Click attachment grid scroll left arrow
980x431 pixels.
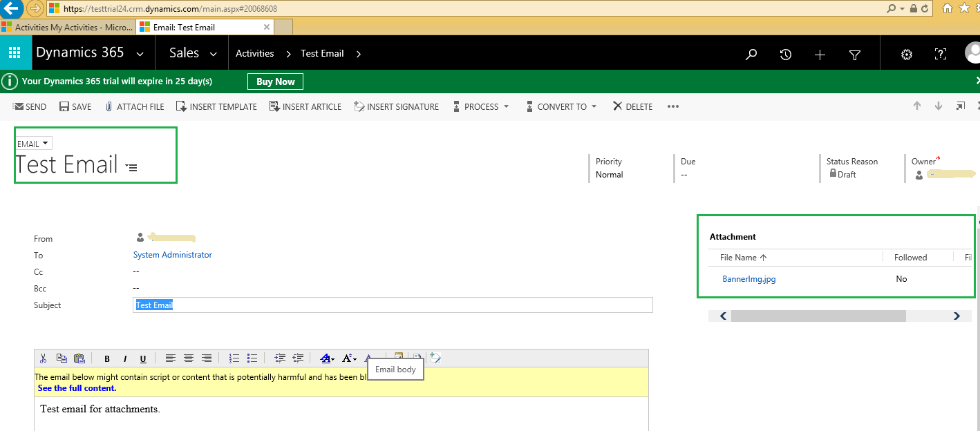click(723, 316)
